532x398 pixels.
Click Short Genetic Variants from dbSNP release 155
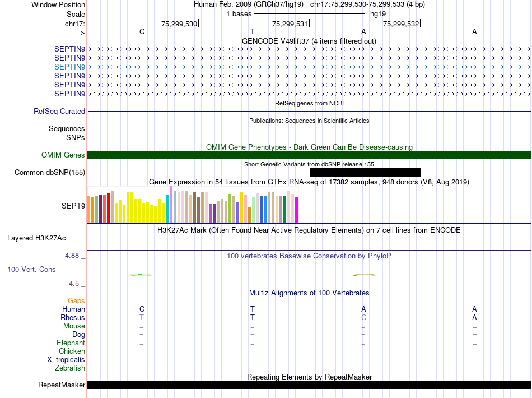(x=309, y=164)
